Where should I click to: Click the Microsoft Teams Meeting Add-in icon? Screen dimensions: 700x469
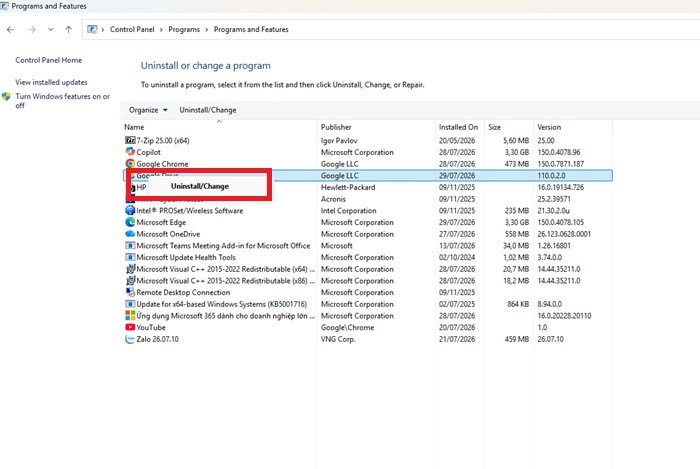click(130, 245)
